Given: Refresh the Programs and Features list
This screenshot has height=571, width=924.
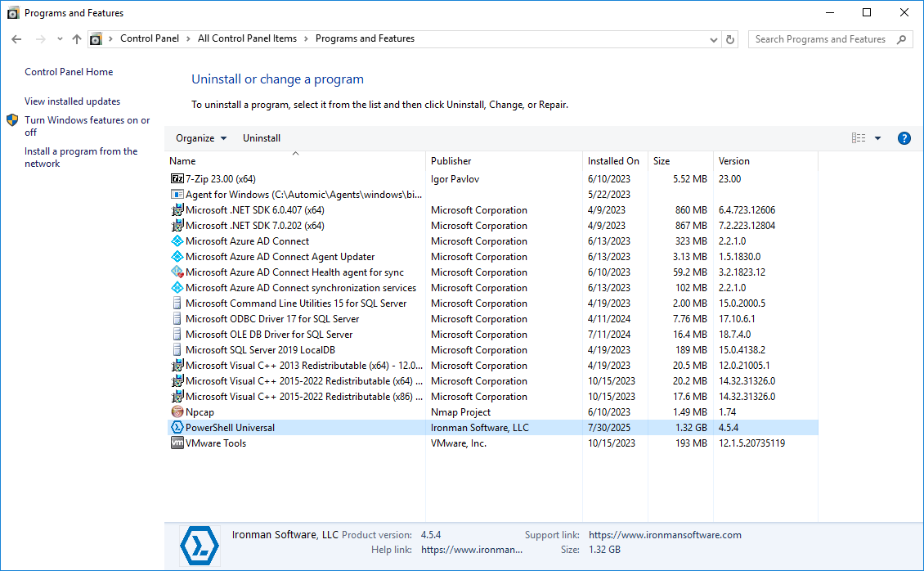Looking at the screenshot, I should point(730,39).
